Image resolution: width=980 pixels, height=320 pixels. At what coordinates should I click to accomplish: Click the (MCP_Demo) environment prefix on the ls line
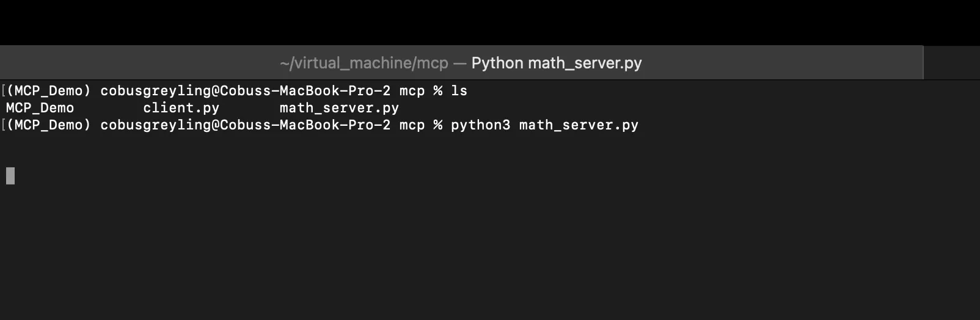[49, 91]
